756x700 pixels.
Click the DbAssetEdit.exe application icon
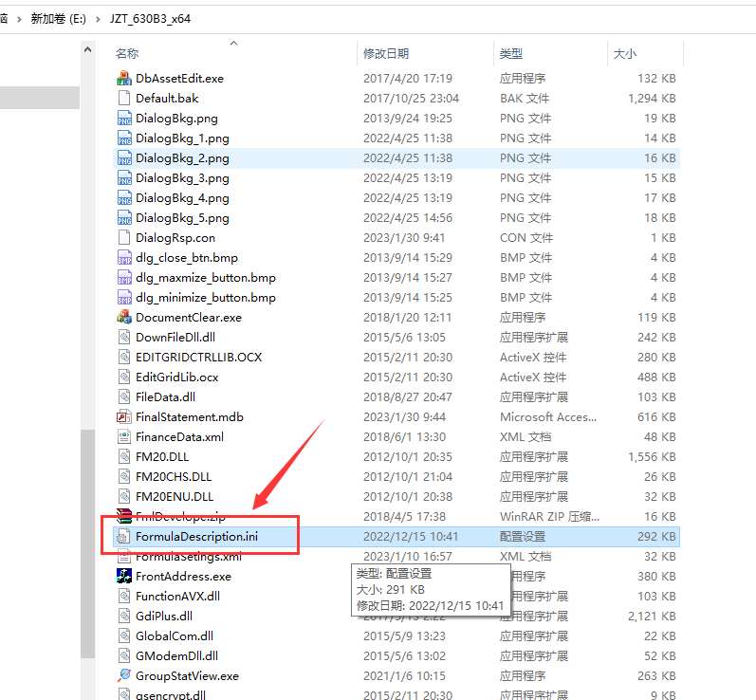pos(124,78)
